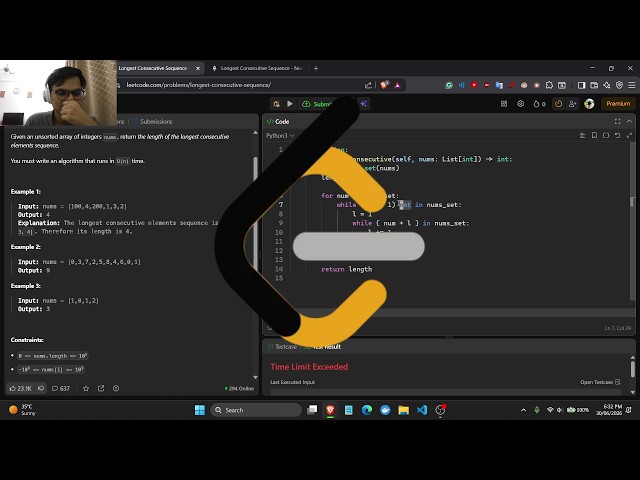Open the Brave VPN shield icon
The height and width of the screenshot is (480, 640).
(x=619, y=85)
